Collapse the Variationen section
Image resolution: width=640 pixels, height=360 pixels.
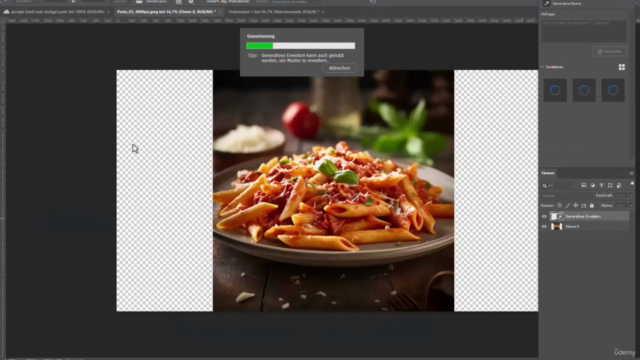542,67
